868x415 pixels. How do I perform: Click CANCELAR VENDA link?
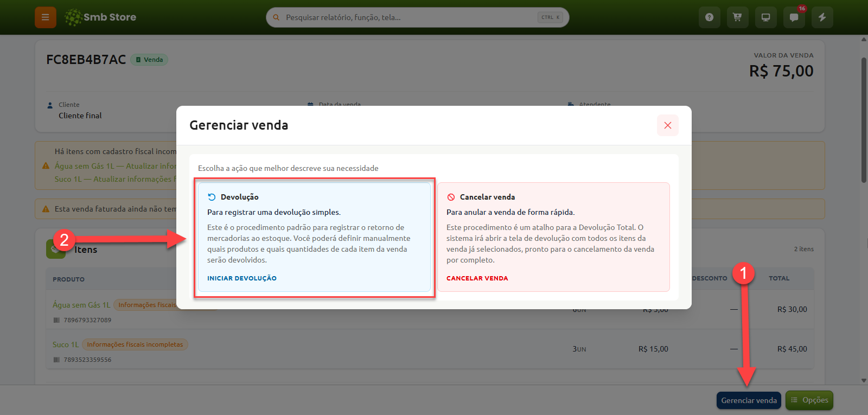[x=477, y=278]
